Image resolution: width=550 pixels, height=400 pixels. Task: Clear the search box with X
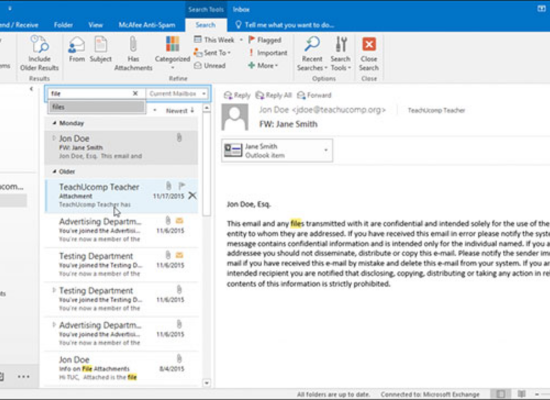coord(135,93)
